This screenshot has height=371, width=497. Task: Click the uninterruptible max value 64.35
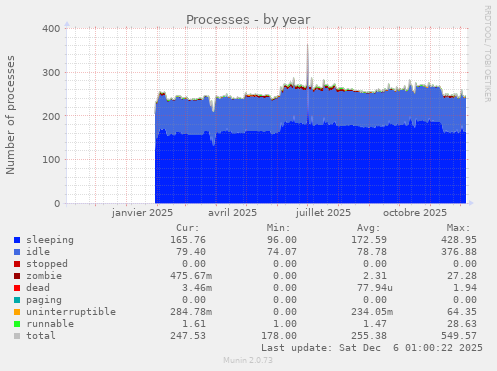tap(462, 312)
